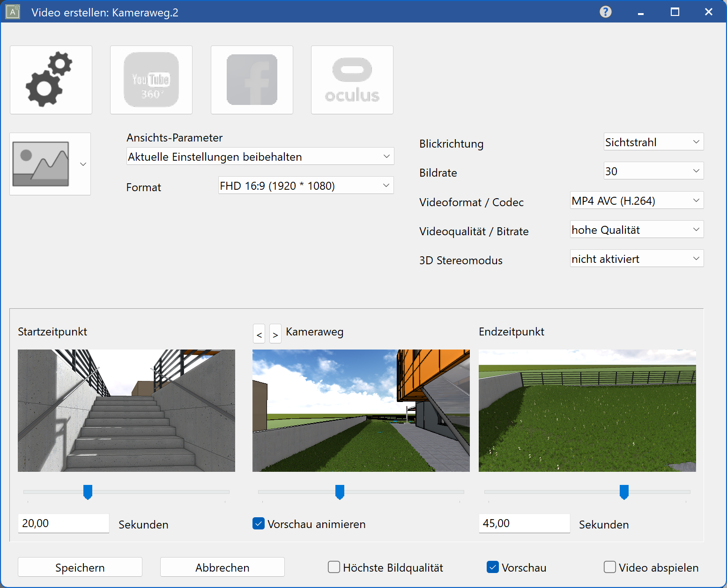The width and height of the screenshot is (727, 588).
Task: Enable the Video abspielen checkbox
Action: point(609,567)
